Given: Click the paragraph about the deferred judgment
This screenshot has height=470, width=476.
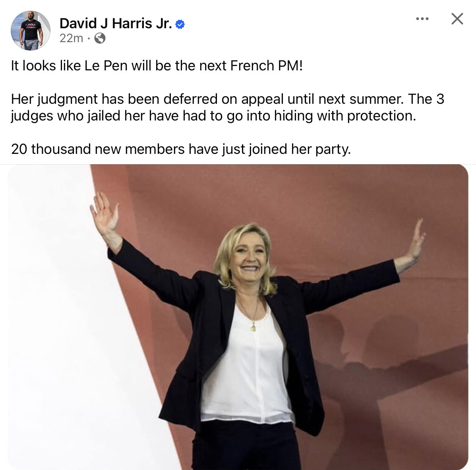Looking at the screenshot, I should pyautogui.click(x=228, y=107).
